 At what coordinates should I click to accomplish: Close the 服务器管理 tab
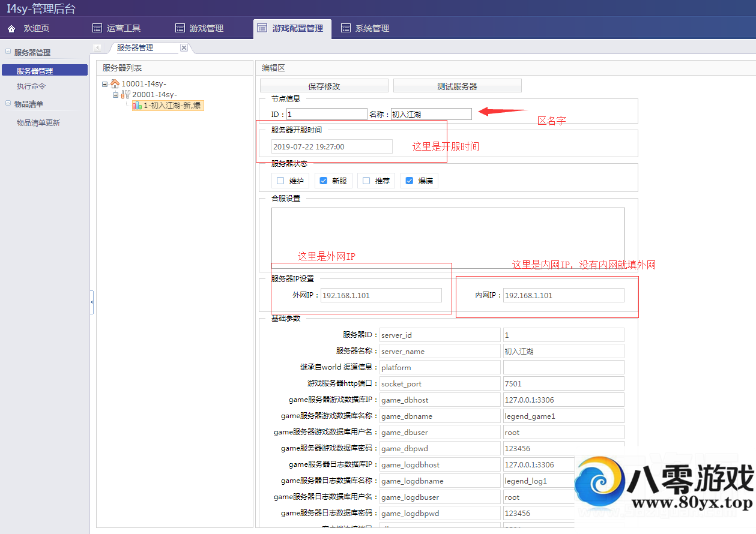184,48
